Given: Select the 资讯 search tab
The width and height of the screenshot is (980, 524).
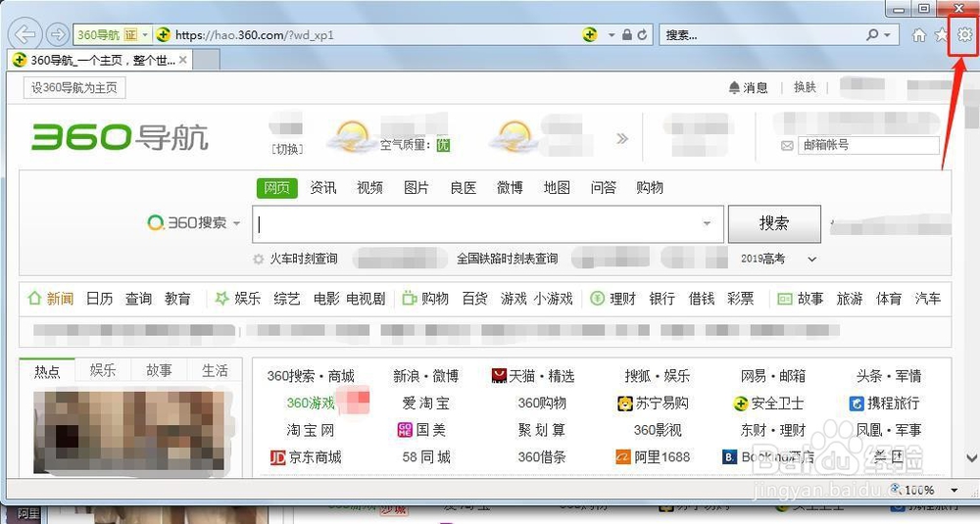Looking at the screenshot, I should click(x=323, y=187).
